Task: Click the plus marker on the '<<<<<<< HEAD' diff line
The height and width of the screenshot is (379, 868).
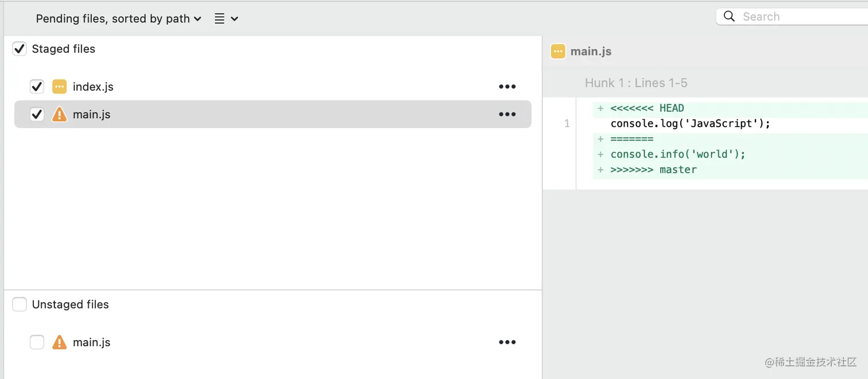Action: pyautogui.click(x=599, y=108)
